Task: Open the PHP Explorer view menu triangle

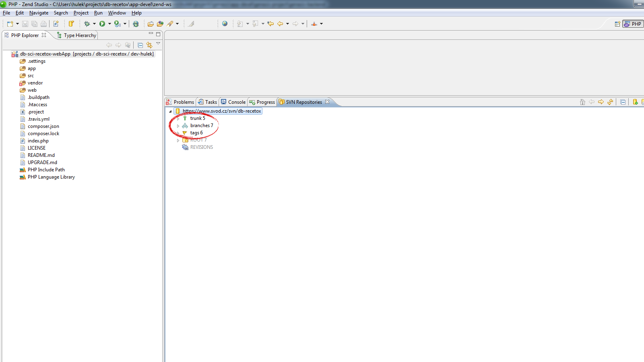Action: click(x=158, y=43)
